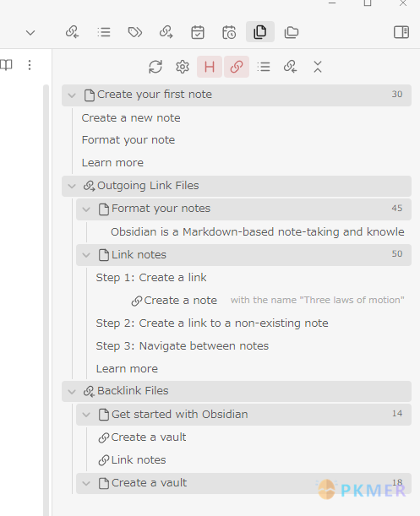The width and height of the screenshot is (420, 516).
Task: Follow the Create a note link
Action: [180, 300]
